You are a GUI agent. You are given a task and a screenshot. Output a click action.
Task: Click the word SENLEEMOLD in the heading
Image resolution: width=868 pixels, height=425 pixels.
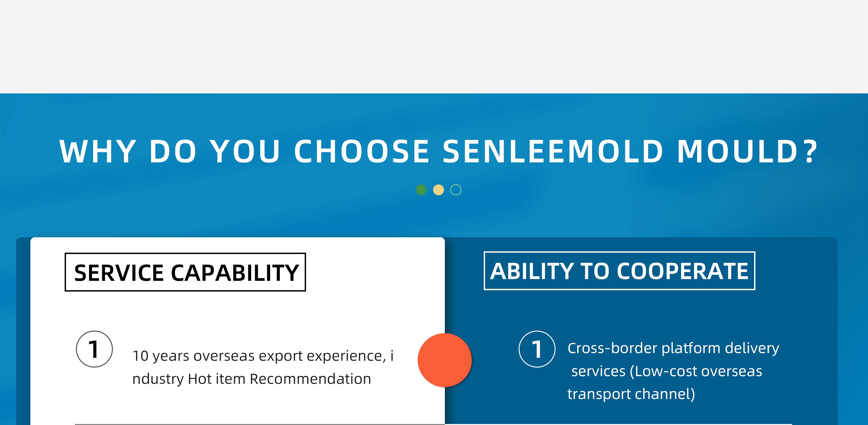click(x=553, y=152)
